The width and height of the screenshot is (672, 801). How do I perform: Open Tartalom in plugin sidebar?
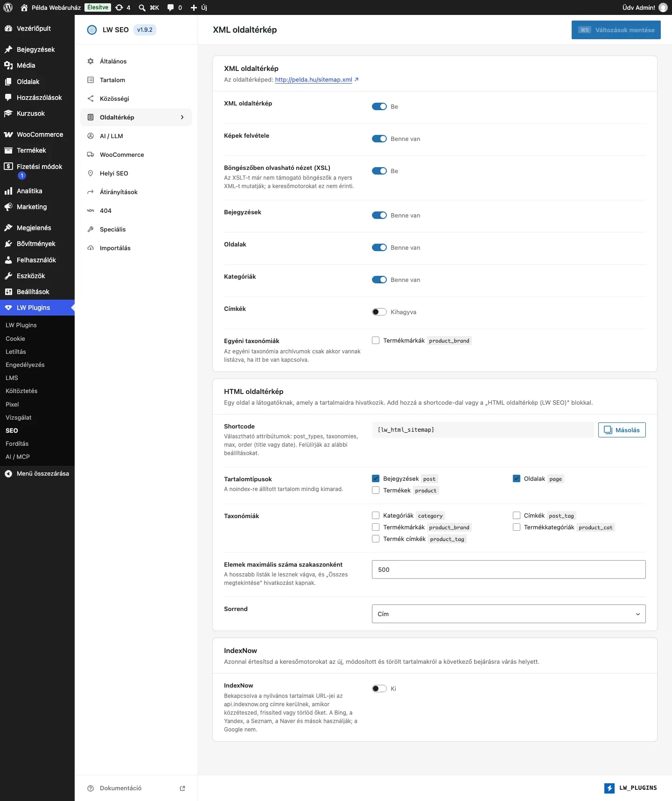click(x=136, y=80)
